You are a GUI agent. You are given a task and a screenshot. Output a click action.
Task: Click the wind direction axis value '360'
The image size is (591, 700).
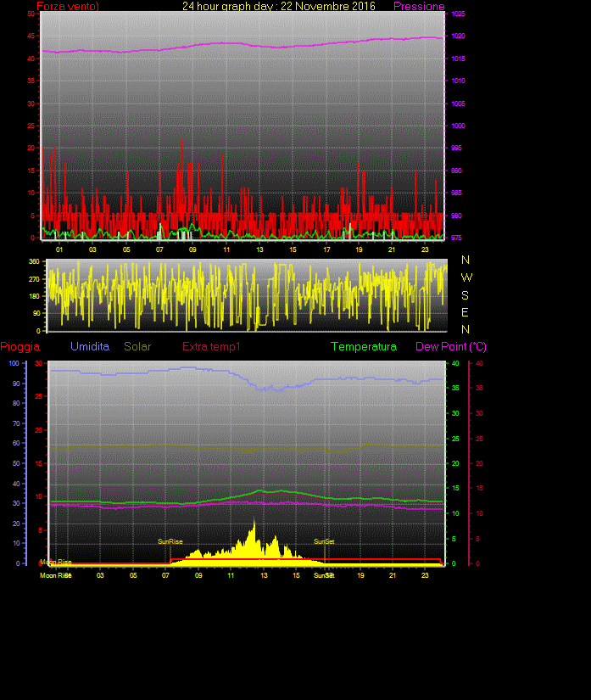[x=35, y=261]
